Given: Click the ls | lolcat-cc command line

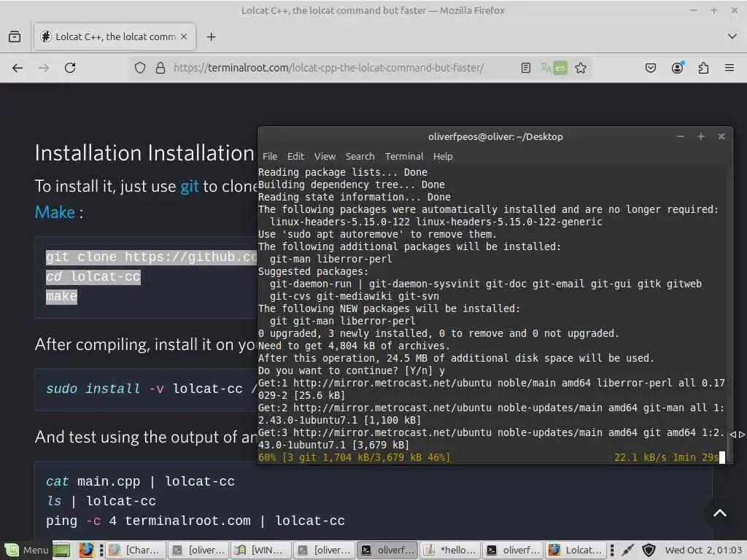Looking at the screenshot, I should coord(101,501).
